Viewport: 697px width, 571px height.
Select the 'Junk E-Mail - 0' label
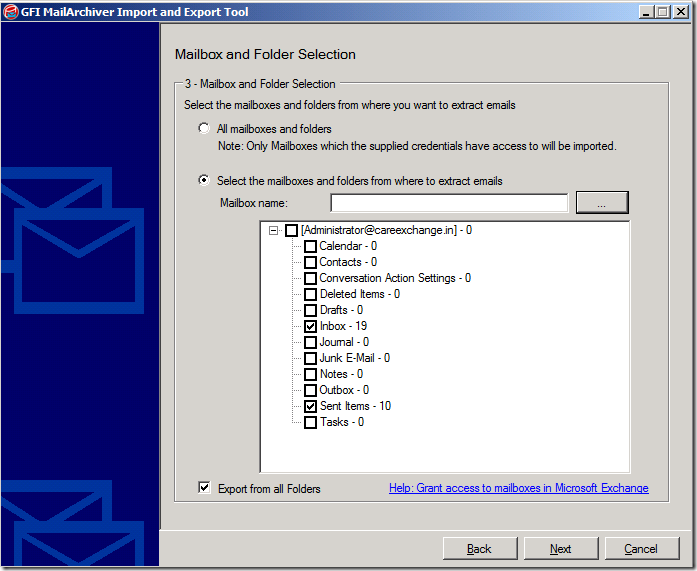355,358
